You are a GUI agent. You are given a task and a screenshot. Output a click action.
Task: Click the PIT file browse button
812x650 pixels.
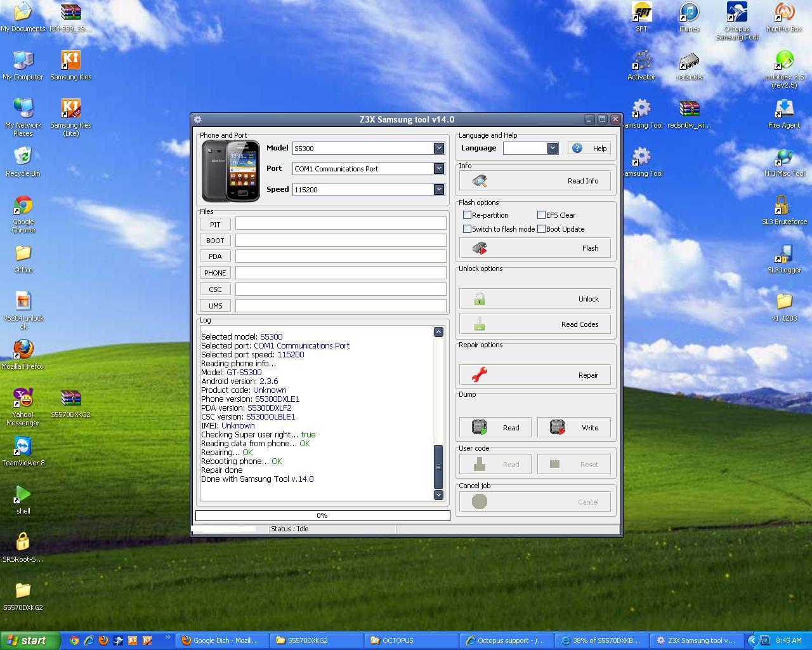pos(215,225)
